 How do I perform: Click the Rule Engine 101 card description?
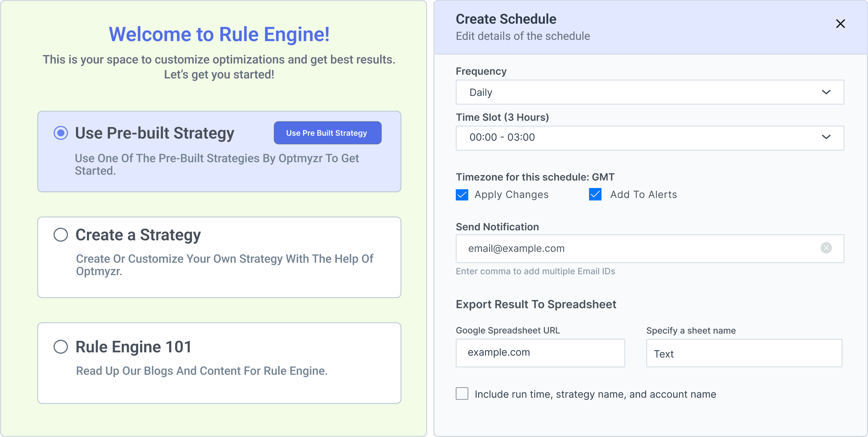(202, 371)
